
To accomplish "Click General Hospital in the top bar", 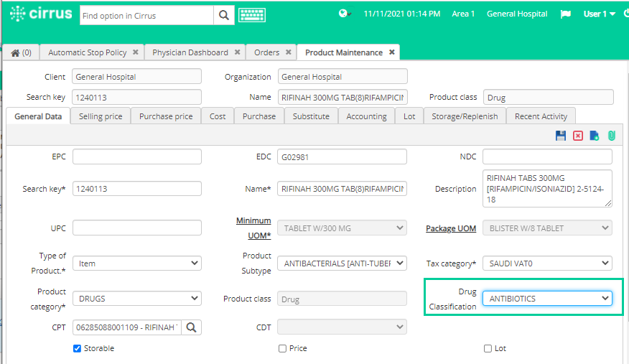I will click(x=517, y=14).
